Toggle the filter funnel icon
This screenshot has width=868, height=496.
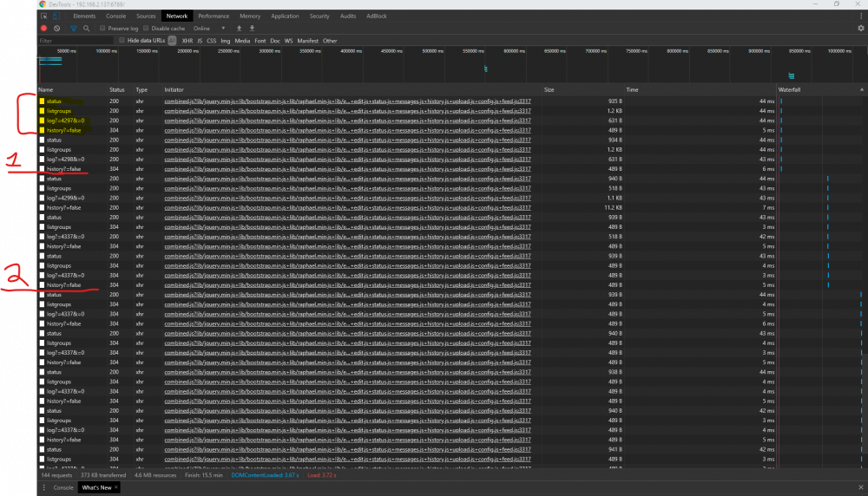pyautogui.click(x=74, y=29)
